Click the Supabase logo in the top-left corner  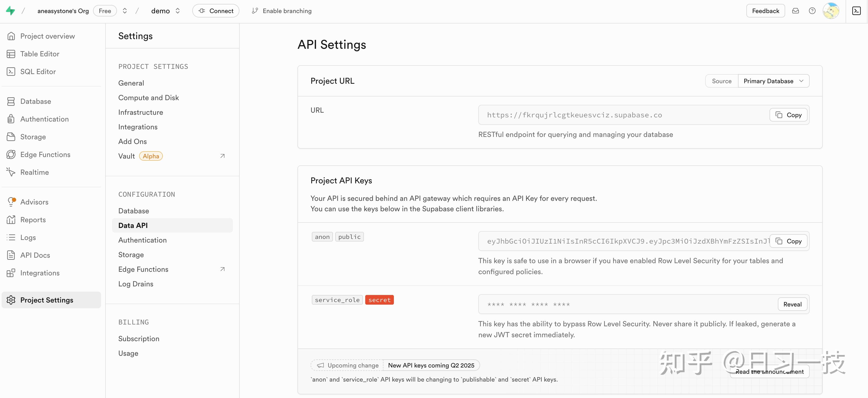tap(10, 10)
